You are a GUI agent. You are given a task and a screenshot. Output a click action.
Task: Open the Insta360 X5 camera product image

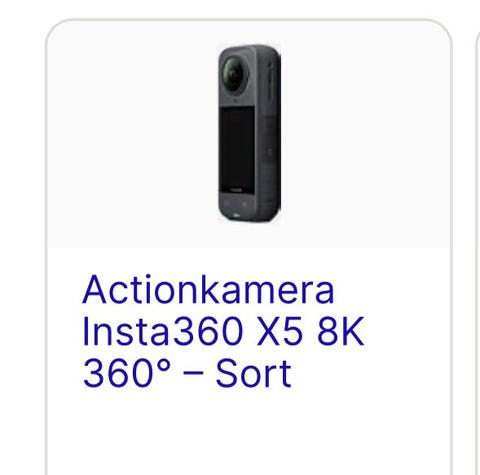point(249,133)
